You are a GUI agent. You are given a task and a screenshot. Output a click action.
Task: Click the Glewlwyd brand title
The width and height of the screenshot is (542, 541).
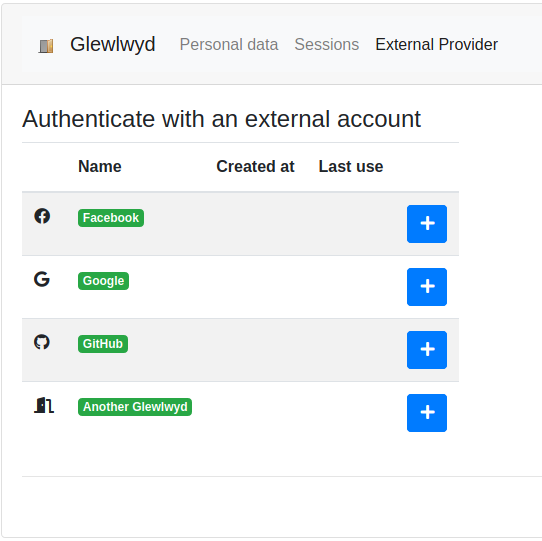pos(113,44)
